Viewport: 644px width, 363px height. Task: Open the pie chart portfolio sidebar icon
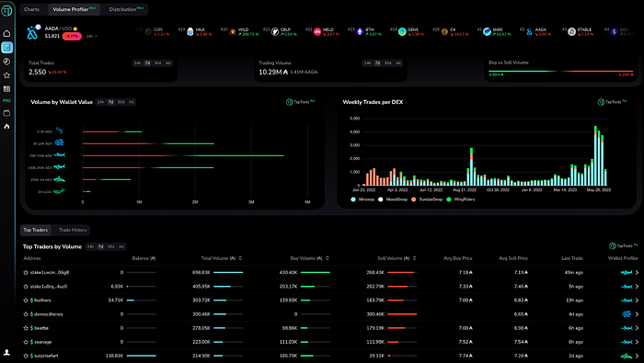(x=6, y=62)
